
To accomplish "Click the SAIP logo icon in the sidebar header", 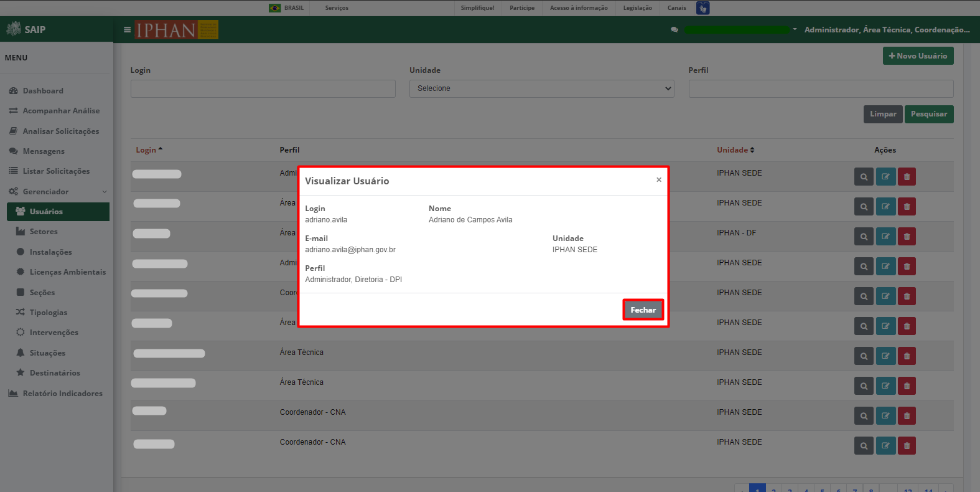I will coord(14,29).
